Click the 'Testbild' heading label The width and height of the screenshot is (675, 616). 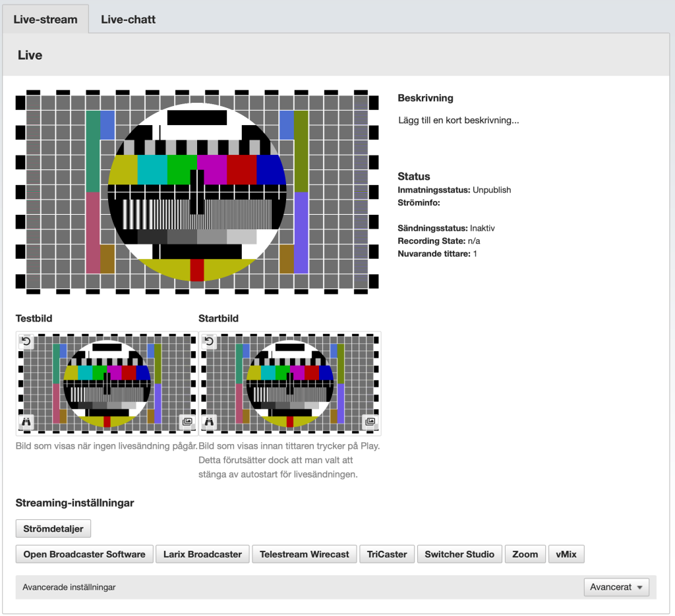(x=34, y=318)
